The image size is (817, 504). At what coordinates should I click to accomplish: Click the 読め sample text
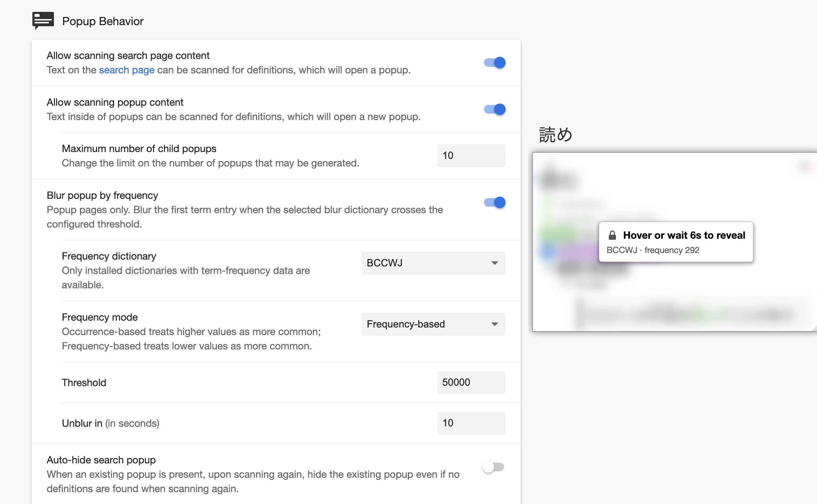pyautogui.click(x=555, y=135)
